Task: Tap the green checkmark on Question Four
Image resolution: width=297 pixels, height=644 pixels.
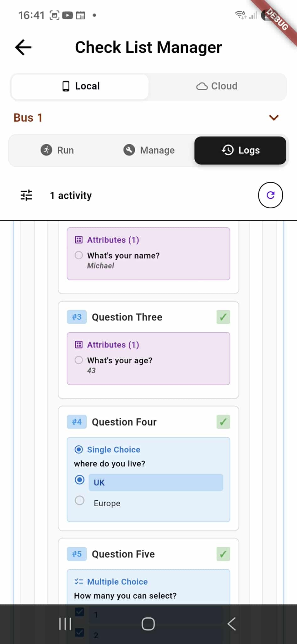Action: (x=223, y=421)
